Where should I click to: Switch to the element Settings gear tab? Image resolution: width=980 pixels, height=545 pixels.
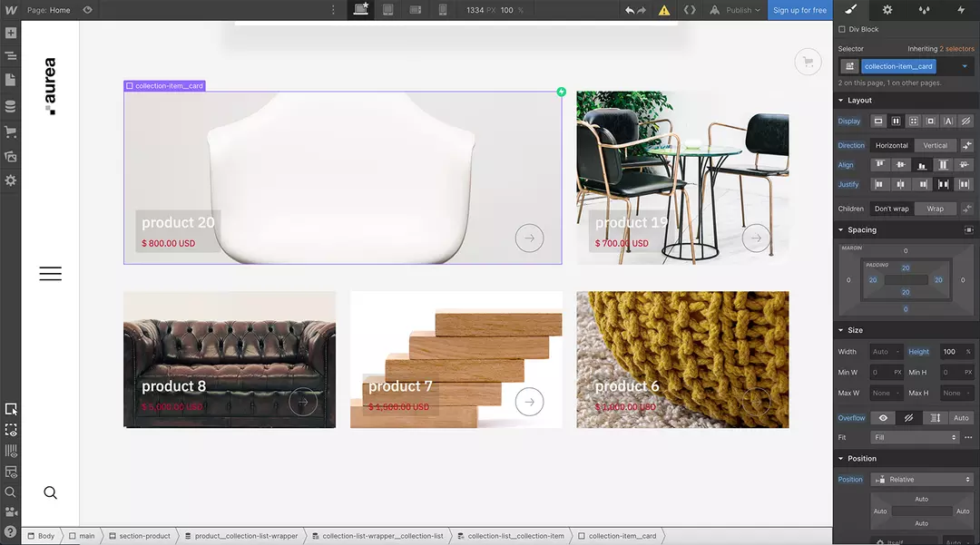[887, 10]
